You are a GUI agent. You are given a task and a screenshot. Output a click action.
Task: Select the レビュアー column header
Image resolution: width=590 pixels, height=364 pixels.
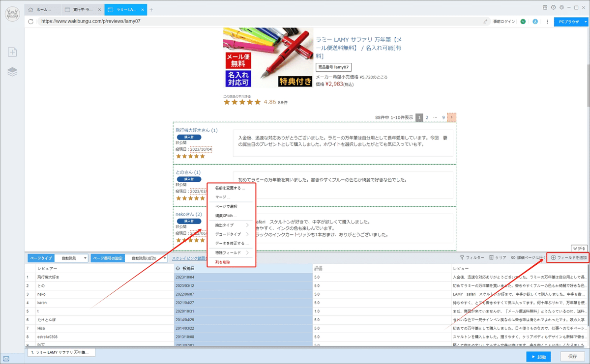click(x=105, y=269)
